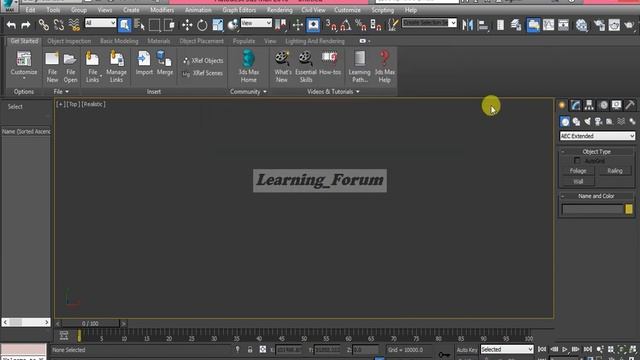The width and height of the screenshot is (640, 360).
Task: Open the key filter 'Selected' dropdown
Action: point(507,349)
